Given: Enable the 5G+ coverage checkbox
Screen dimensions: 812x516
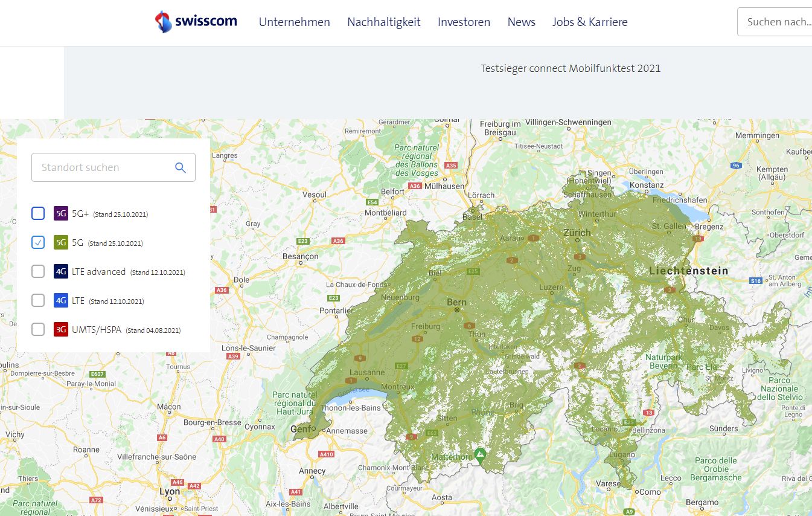Looking at the screenshot, I should tap(38, 213).
